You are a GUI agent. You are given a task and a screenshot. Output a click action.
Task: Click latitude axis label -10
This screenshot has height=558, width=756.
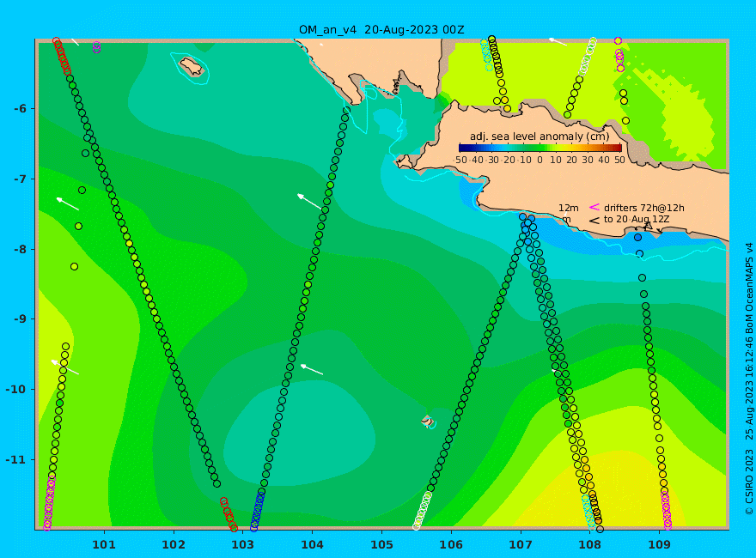pos(16,390)
